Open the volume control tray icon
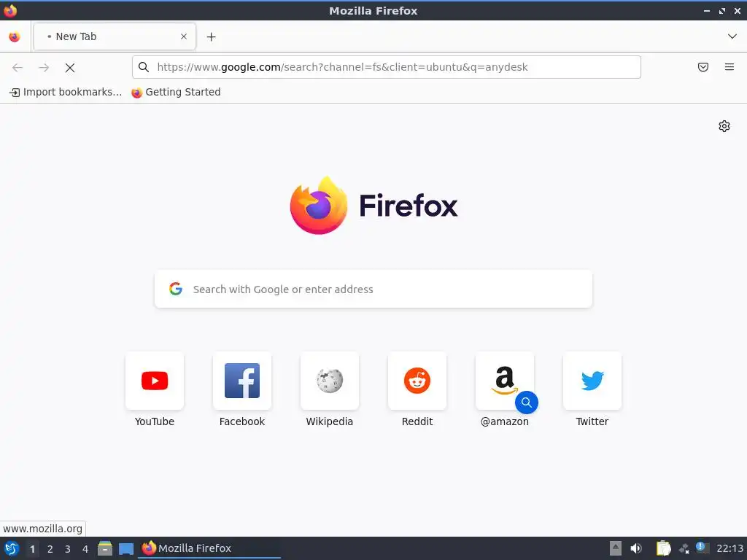 click(636, 548)
